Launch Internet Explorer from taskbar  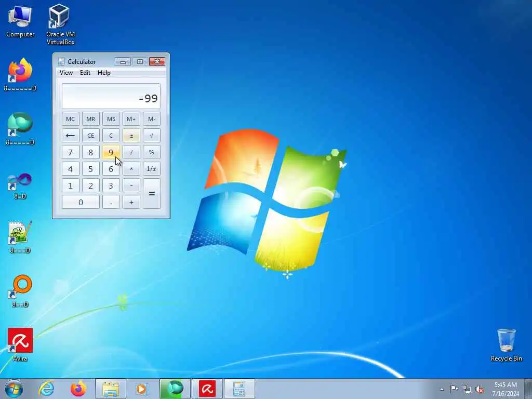(x=46, y=389)
